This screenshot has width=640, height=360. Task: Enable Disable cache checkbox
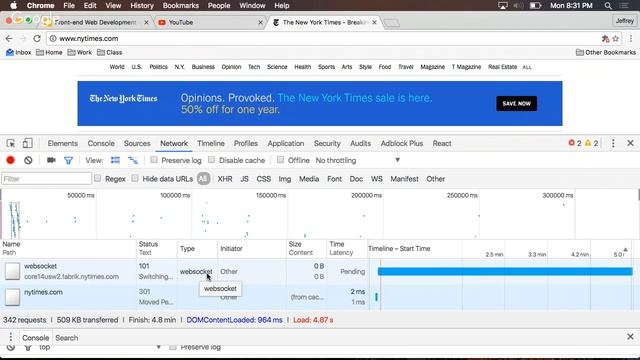click(211, 160)
